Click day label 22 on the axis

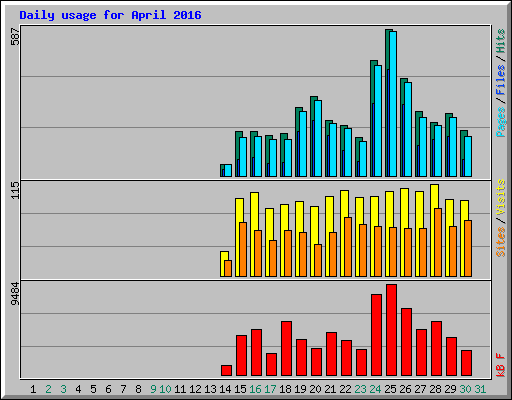coord(345,389)
